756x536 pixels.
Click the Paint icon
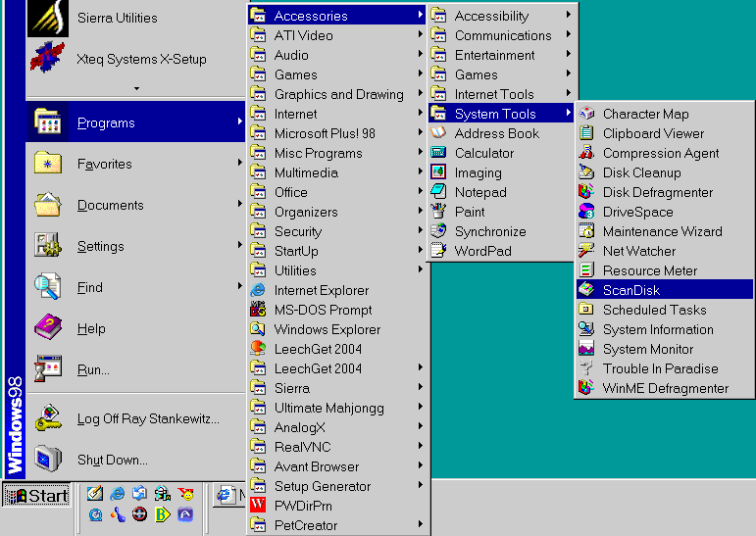[x=438, y=212]
